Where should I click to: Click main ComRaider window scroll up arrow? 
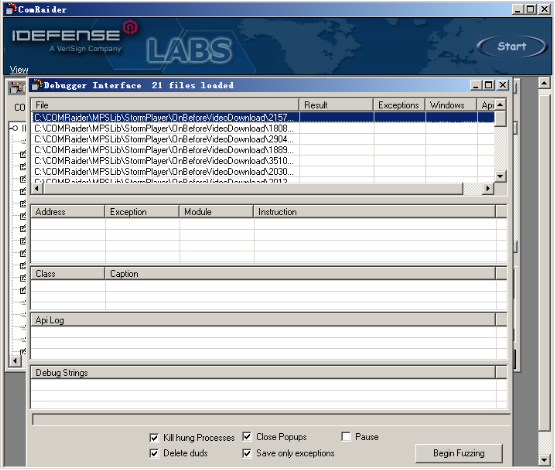click(x=544, y=84)
